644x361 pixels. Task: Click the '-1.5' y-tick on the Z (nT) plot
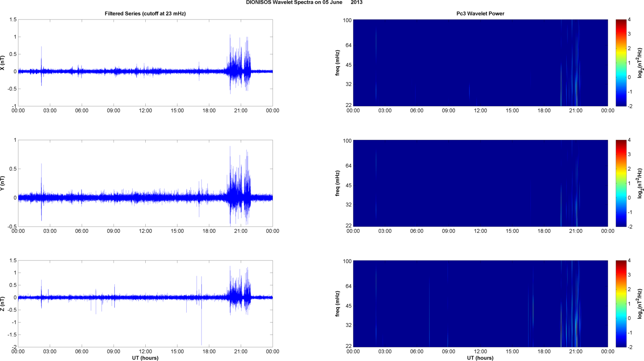(x=11, y=335)
